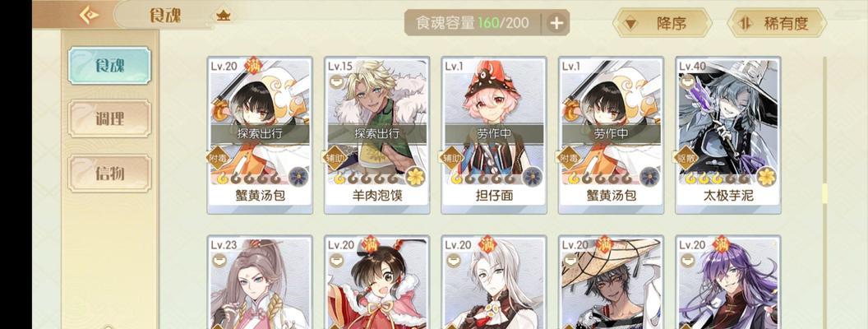868x329 pixels.
Task: Toggle 降序 sort order
Action: 662,23
